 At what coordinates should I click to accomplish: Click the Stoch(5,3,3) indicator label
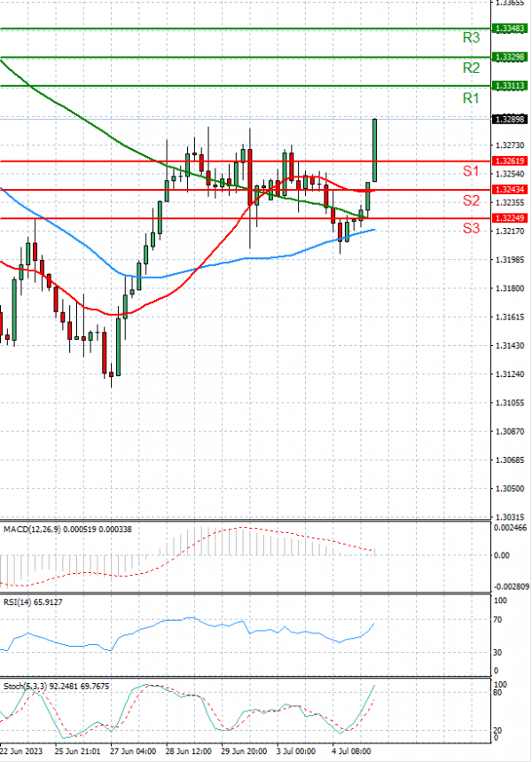(x=57, y=687)
